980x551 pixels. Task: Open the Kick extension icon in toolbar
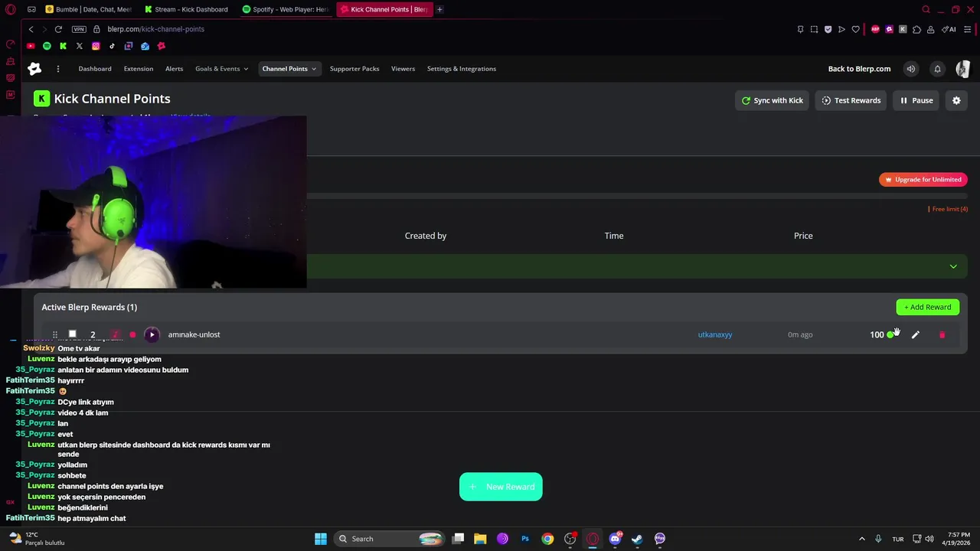pos(903,29)
